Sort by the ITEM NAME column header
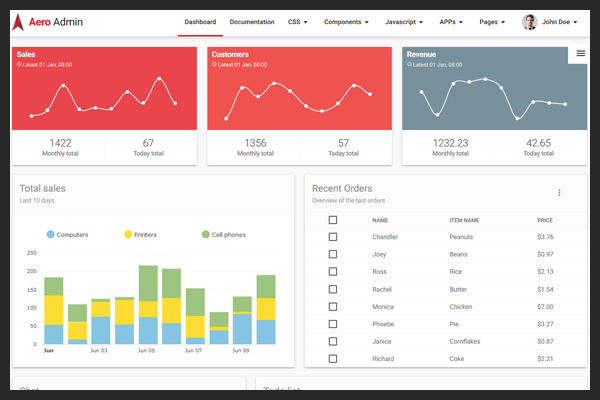This screenshot has height=400, width=600. [464, 220]
